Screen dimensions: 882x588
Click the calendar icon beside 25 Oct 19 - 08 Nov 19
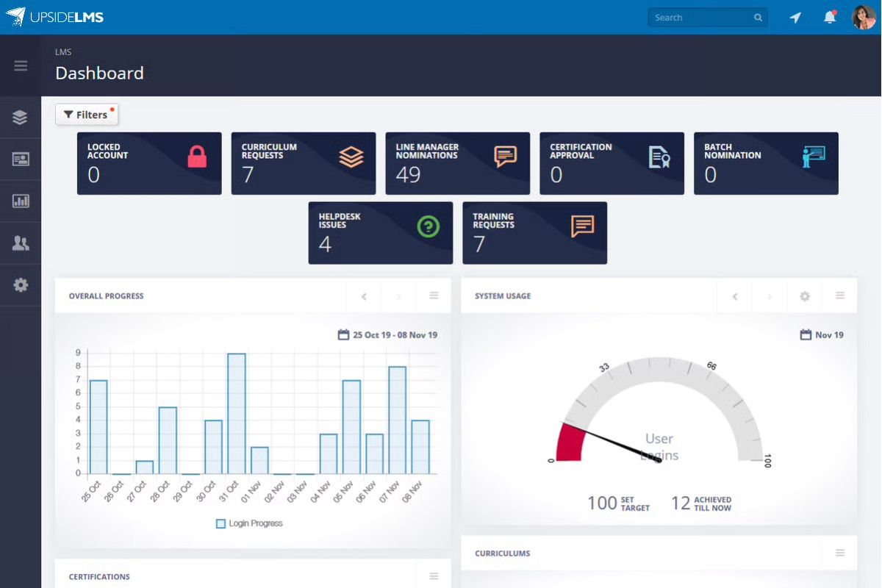coord(343,334)
